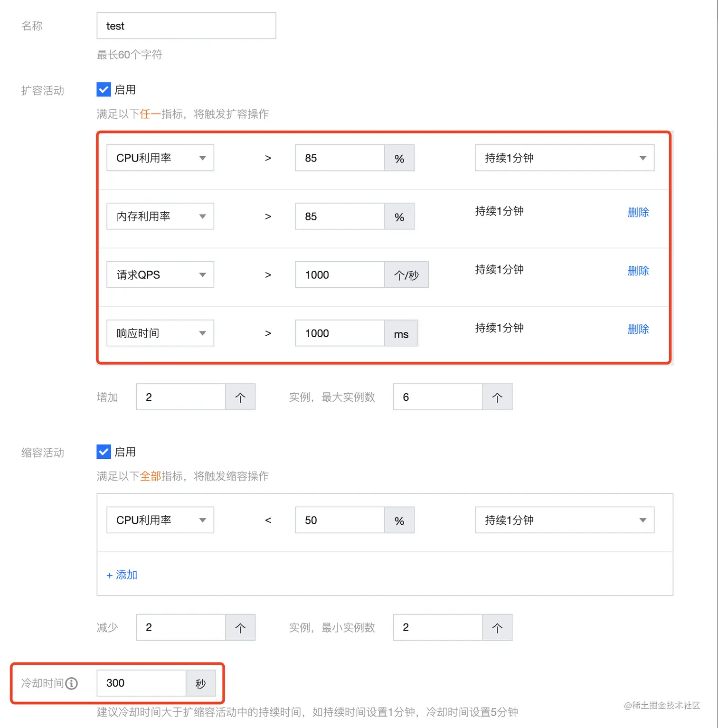The width and height of the screenshot is (718, 728).
Task: Click the ms unit addon for 响应时间
Action: coord(401,333)
